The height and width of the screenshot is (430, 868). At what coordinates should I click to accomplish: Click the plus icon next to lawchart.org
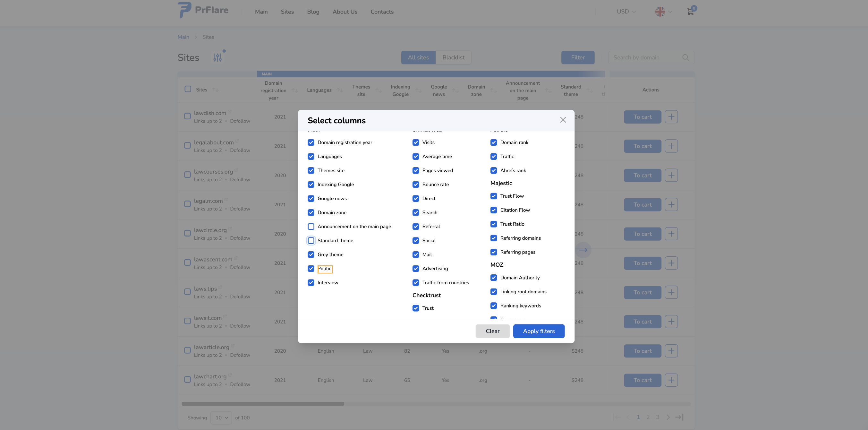pos(671,380)
